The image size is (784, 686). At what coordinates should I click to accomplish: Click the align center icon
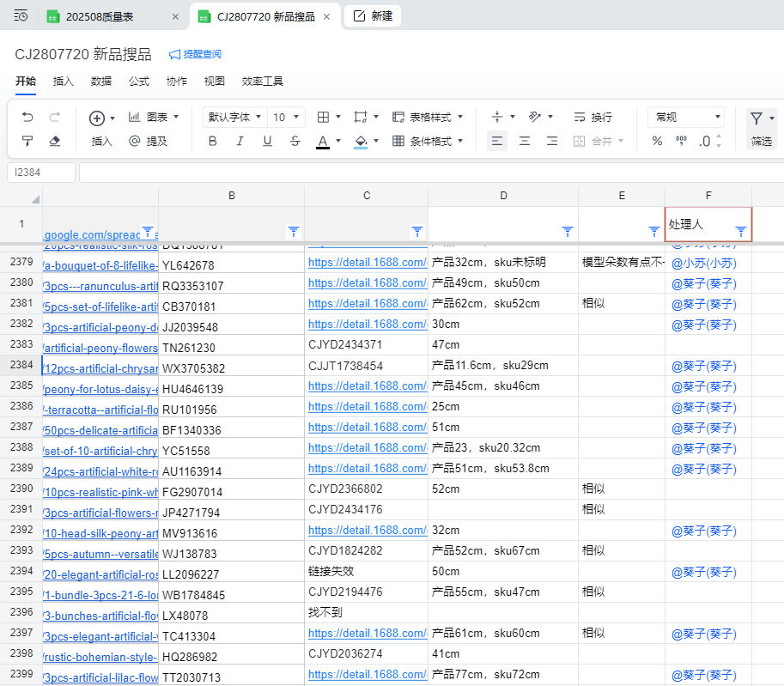[524, 141]
